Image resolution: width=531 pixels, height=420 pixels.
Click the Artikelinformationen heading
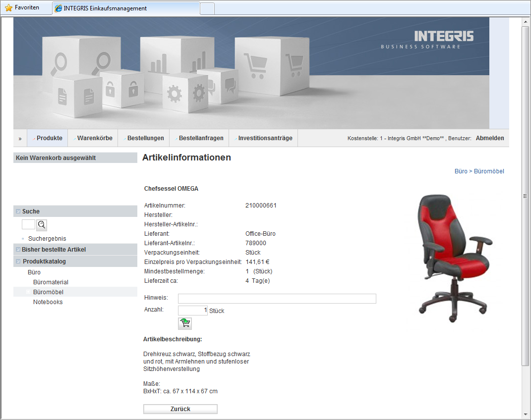click(186, 157)
